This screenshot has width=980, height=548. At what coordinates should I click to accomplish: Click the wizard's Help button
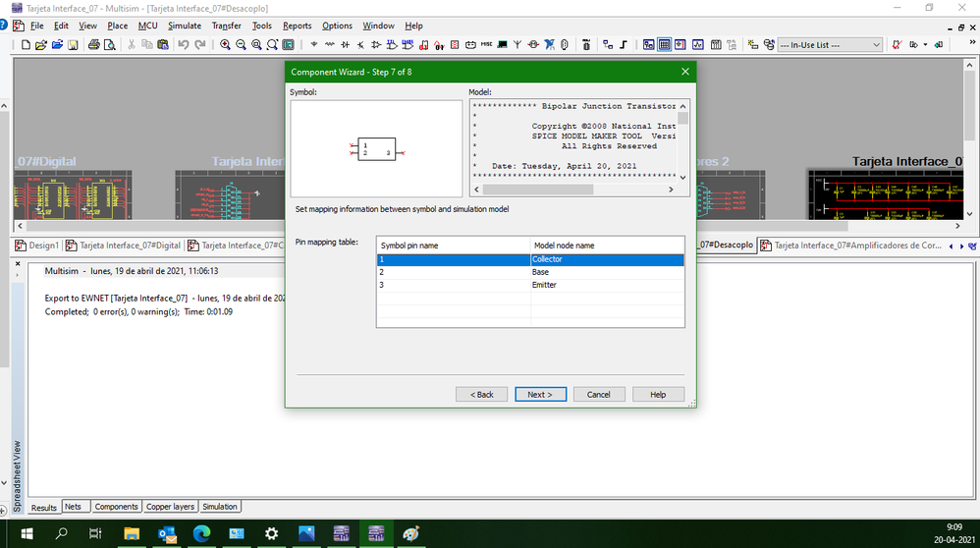click(658, 394)
